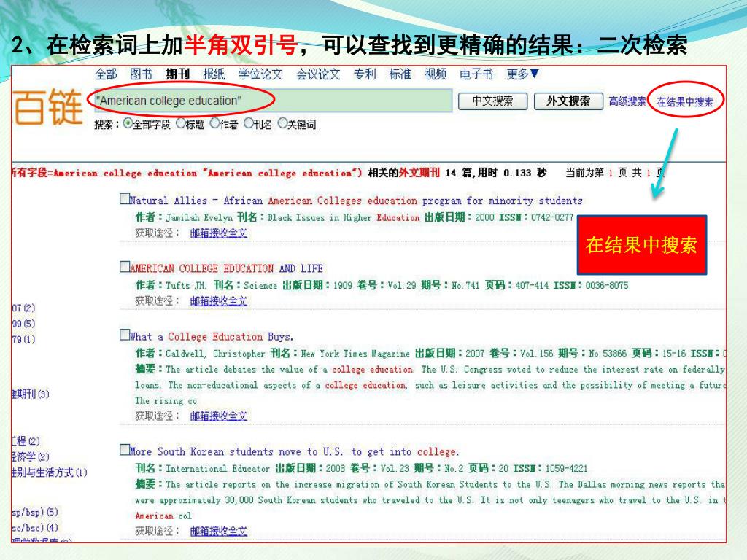Switch to the 图书 tab
The image size is (747, 560).
coord(141,74)
